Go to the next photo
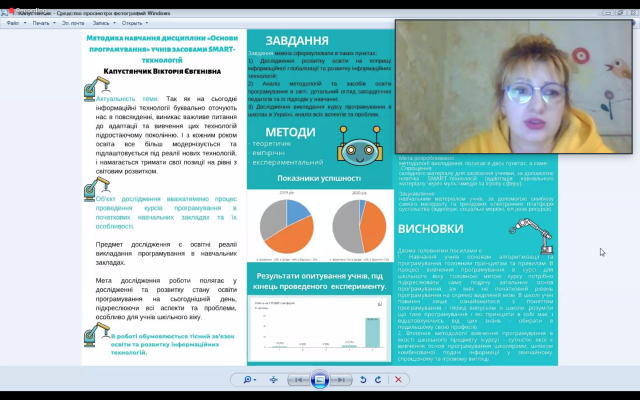The height and width of the screenshot is (400, 640). pyautogui.click(x=341, y=380)
